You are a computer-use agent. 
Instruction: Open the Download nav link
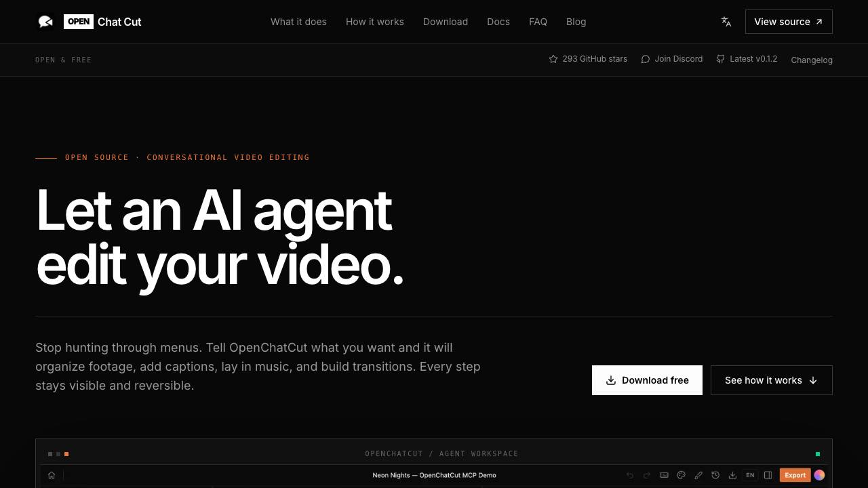(446, 22)
